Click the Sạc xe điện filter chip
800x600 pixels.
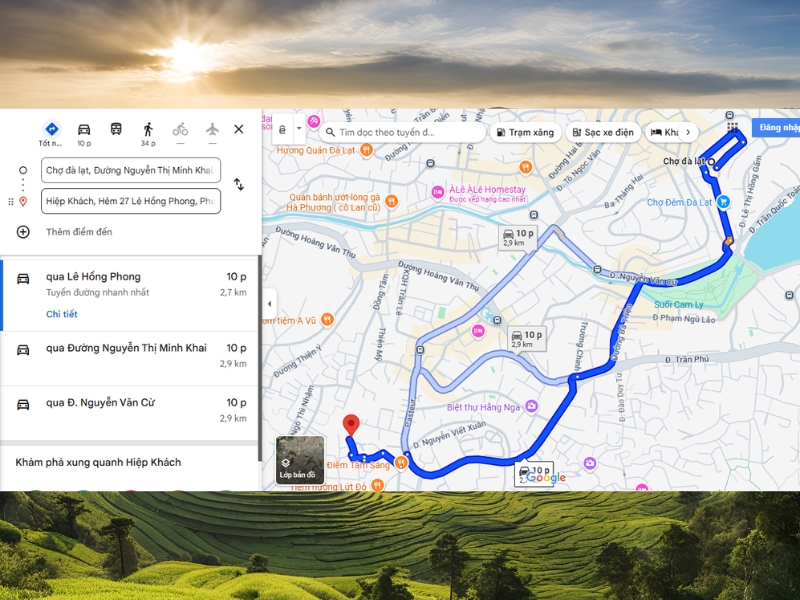(x=603, y=132)
